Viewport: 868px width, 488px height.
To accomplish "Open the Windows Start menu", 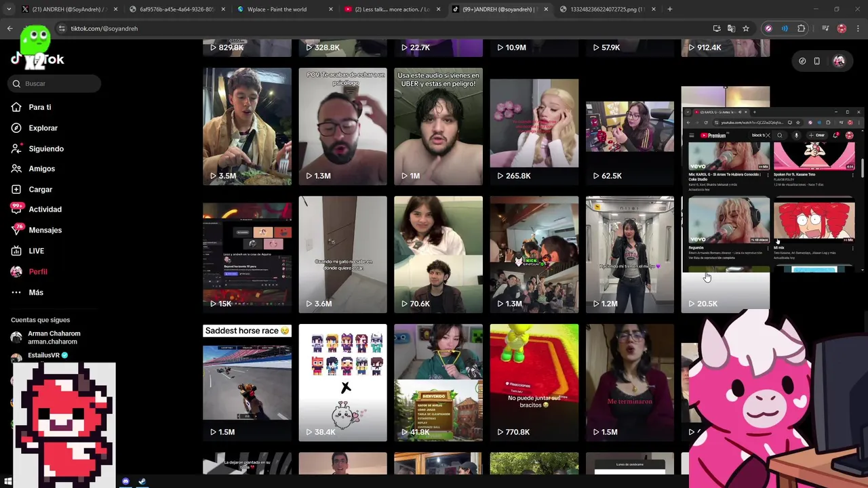I will pos(8,481).
